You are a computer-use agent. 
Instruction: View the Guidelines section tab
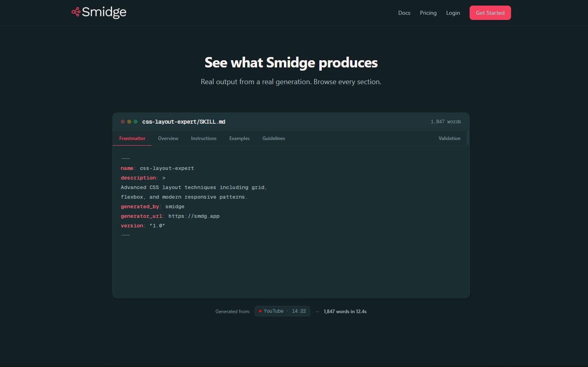(x=273, y=138)
